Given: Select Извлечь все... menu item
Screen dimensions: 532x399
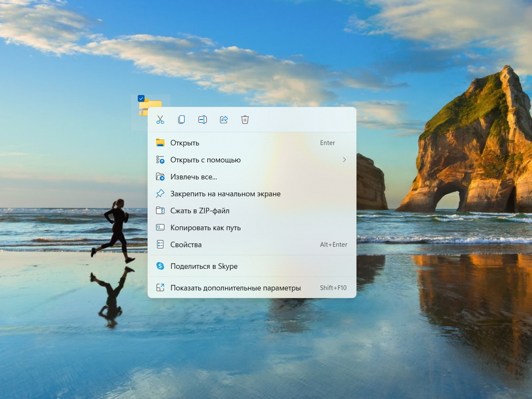Looking at the screenshot, I should [x=193, y=177].
